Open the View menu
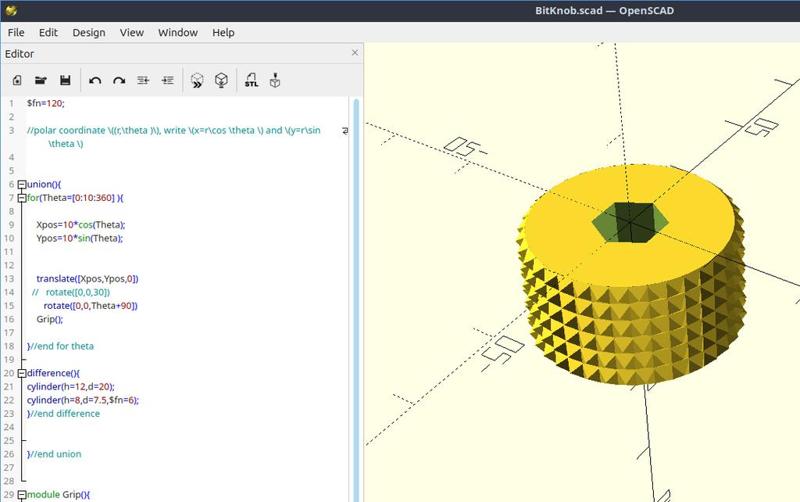Screen dimensions: 800x502 click(132, 32)
